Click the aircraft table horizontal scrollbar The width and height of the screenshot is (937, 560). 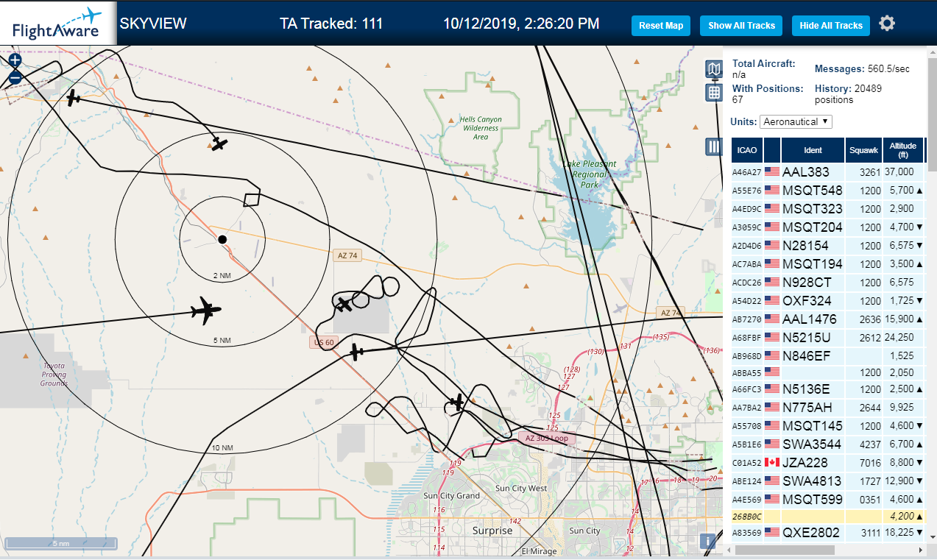point(785,550)
